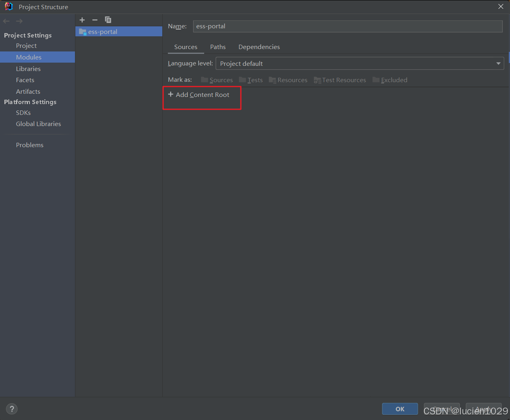Close the Project Structure dialog

(501, 6)
